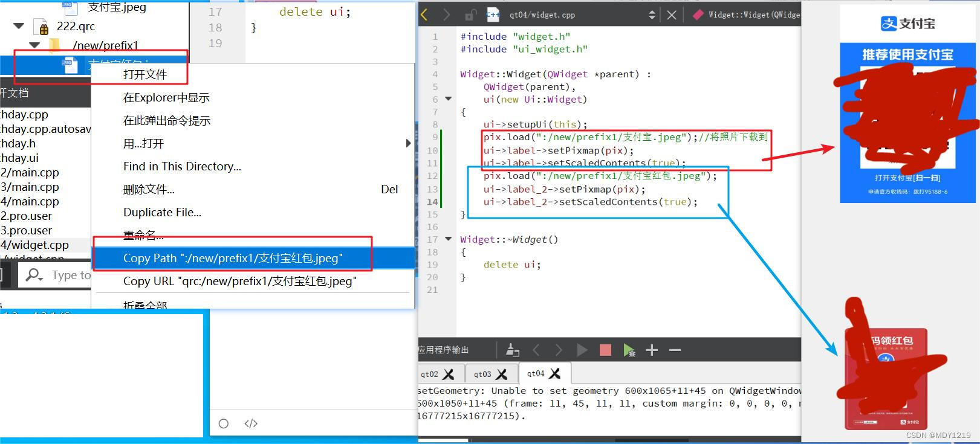Open 3.pro.user in documents list
Viewport: 980px width, 444px height.
26,230
